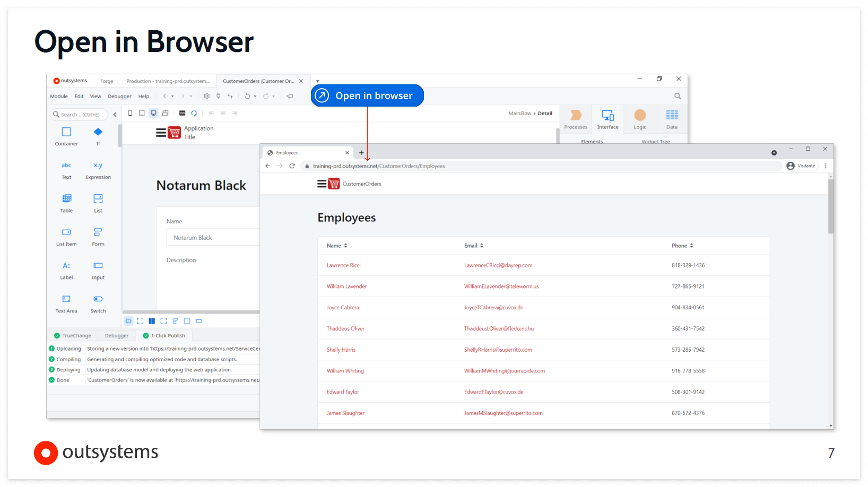Open the back navigation history dropdown
Screen dimensions: 868x487
172,97
